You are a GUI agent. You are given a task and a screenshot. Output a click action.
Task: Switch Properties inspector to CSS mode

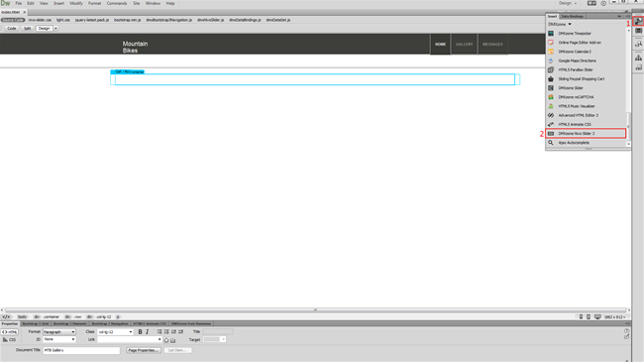click(x=10, y=340)
